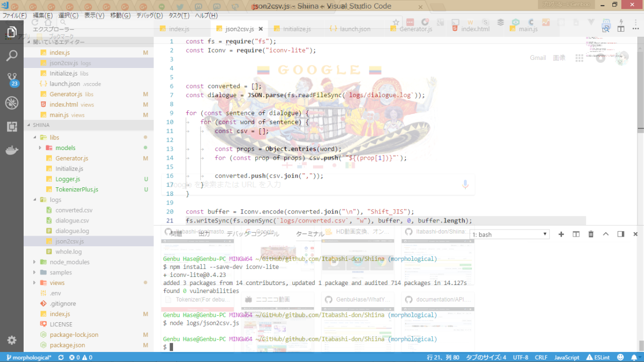644x362 pixels.
Task: Toggle the notifications bell in status bar
Action: coord(635,357)
